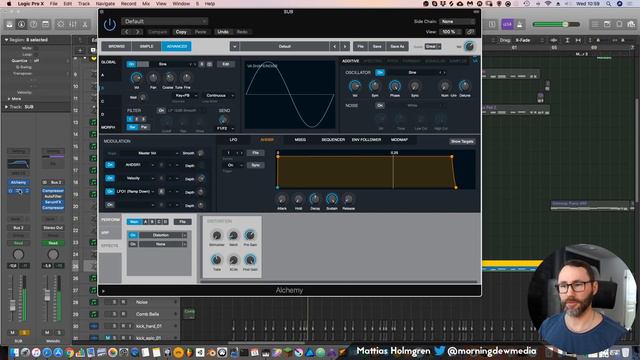Screen dimensions: 640x360
Task: Adjust the Distortion Pre Gain knob
Action: coord(250,235)
